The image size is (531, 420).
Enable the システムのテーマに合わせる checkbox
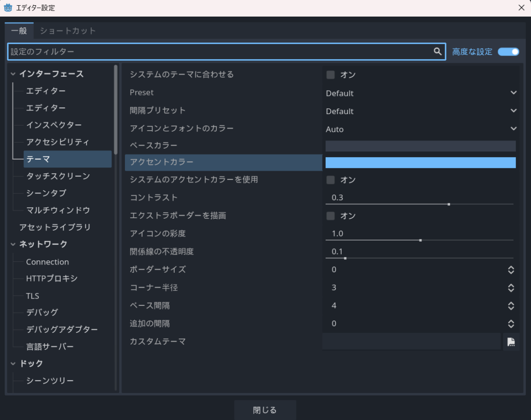tap(330, 75)
